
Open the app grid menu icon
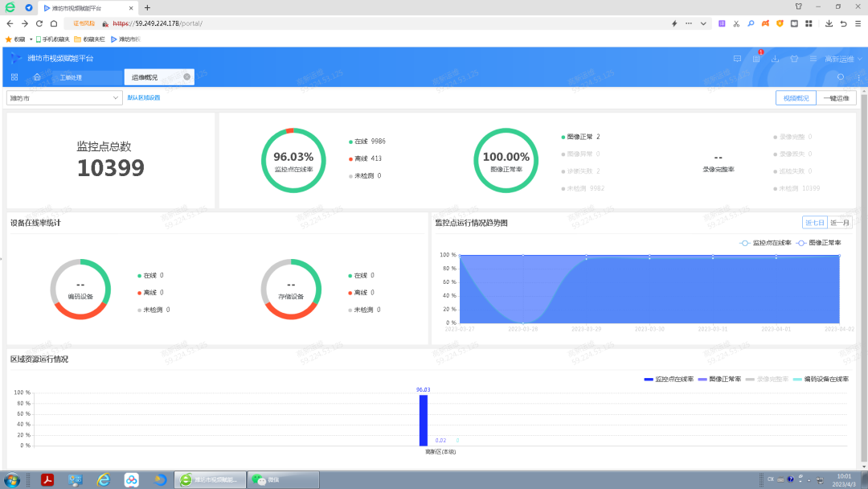(14, 77)
